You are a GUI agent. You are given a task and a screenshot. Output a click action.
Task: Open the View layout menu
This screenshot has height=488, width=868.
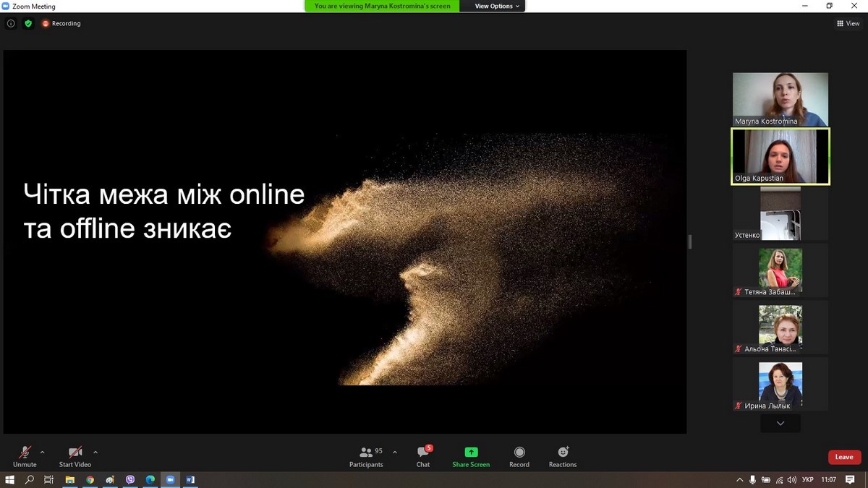[848, 23]
